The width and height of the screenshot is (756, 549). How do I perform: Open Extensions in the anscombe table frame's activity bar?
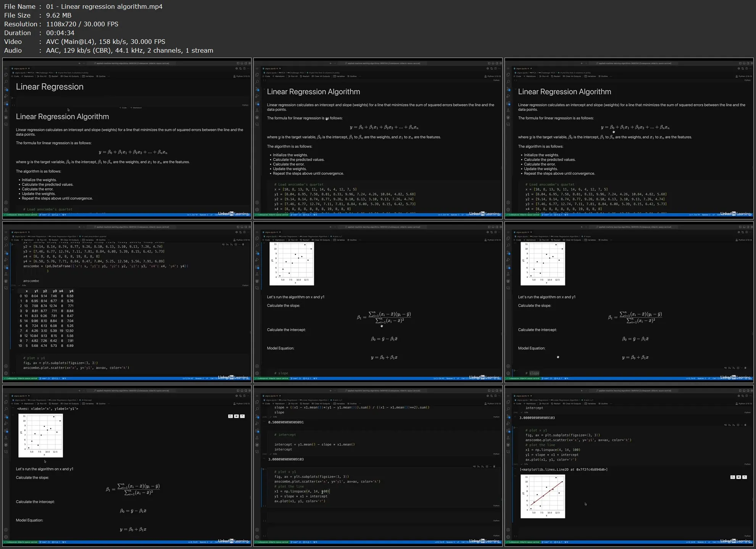coord(6,267)
